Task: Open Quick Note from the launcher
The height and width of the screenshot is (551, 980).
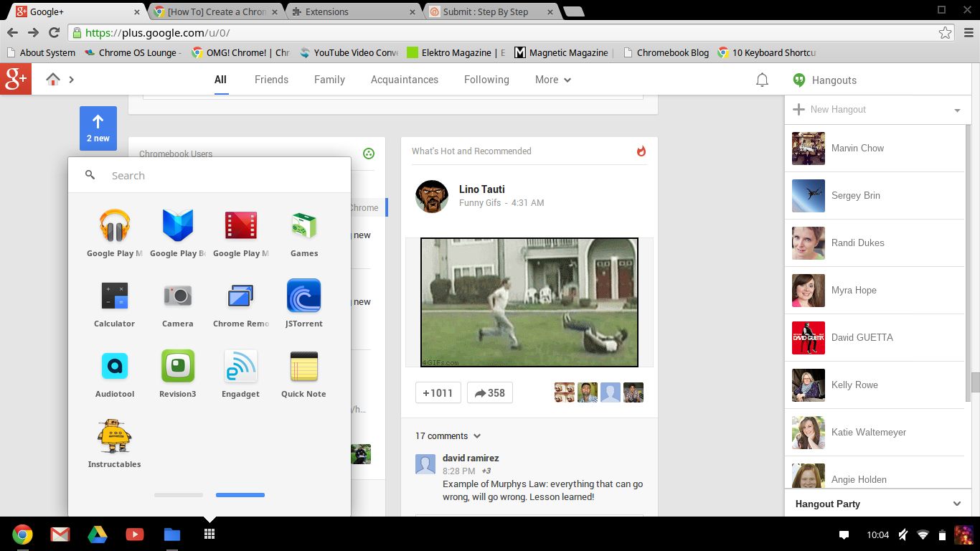Action: (303, 365)
